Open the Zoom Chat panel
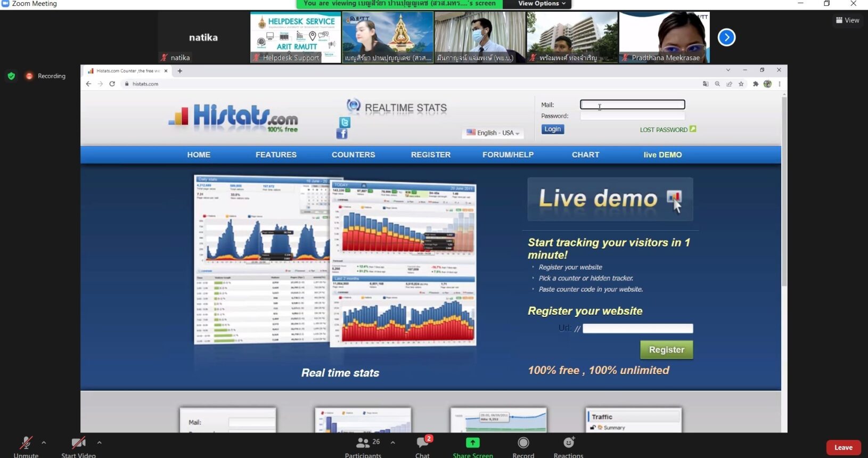This screenshot has height=458, width=868. [x=422, y=446]
